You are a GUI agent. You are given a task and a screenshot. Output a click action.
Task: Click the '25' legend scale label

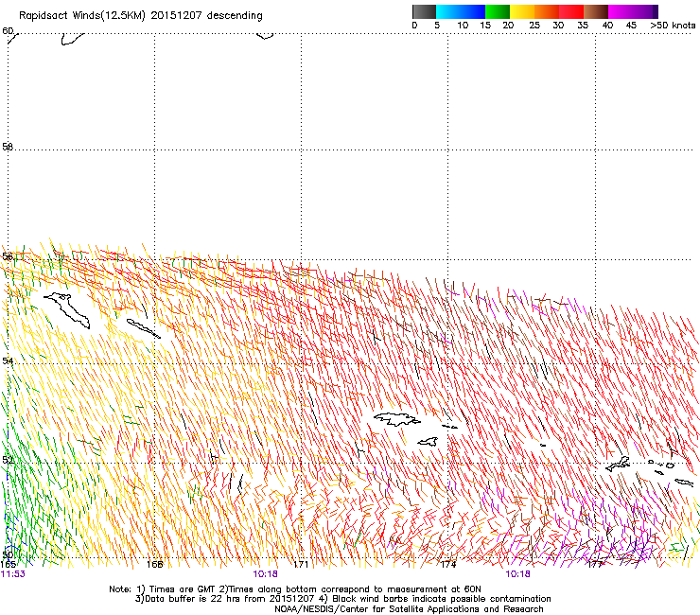tap(534, 26)
